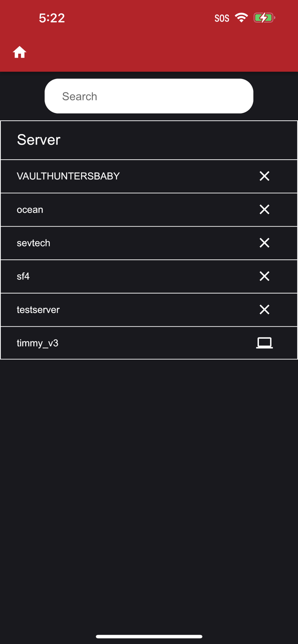
Task: Choose the testserver list item
Action: point(38,310)
